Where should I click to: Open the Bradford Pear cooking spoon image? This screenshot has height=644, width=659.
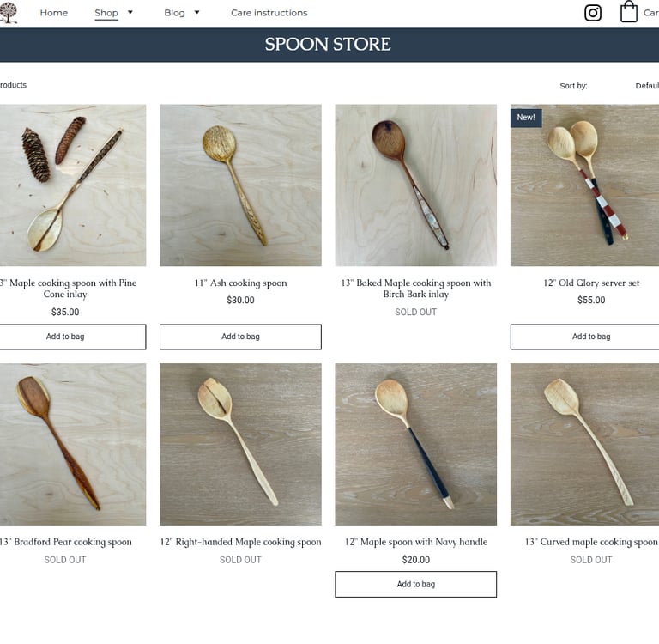(73, 444)
